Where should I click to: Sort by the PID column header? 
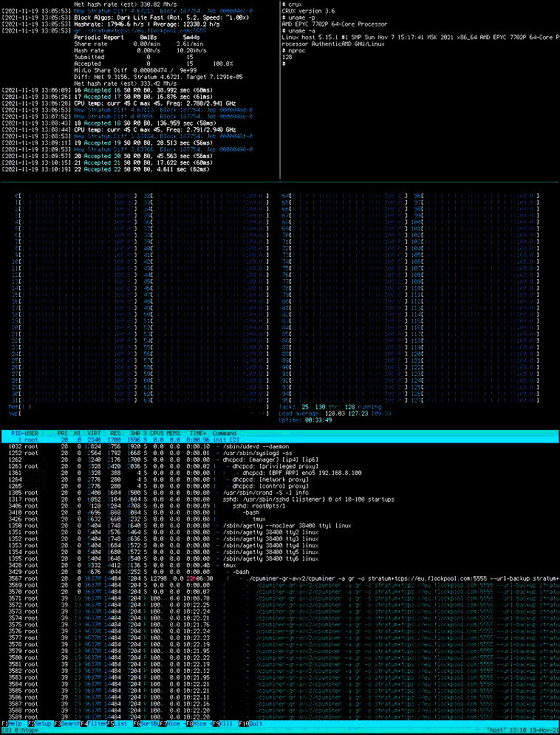pyautogui.click(x=16, y=433)
